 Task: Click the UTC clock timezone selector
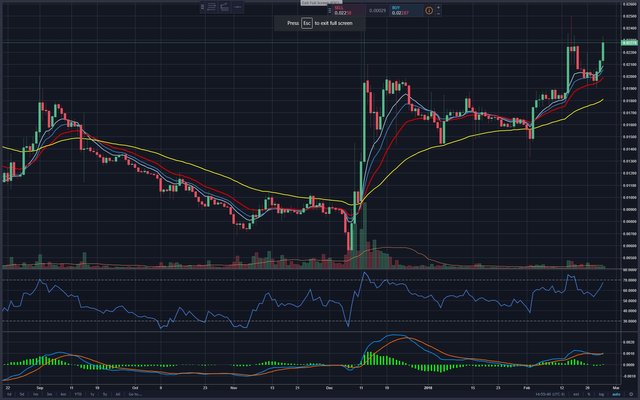pos(550,394)
